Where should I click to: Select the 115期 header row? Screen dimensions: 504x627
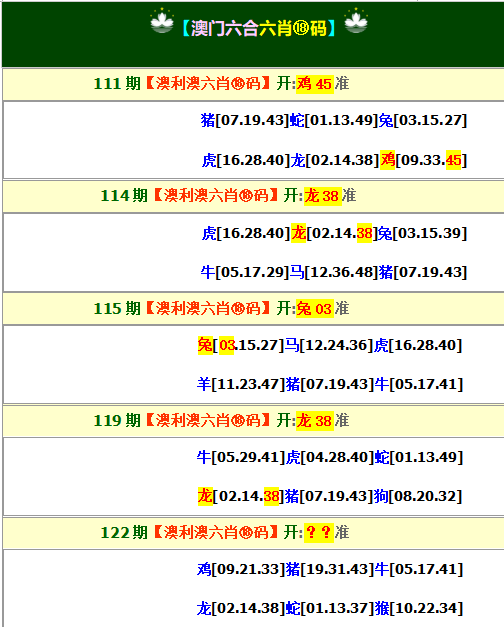pyautogui.click(x=253, y=309)
